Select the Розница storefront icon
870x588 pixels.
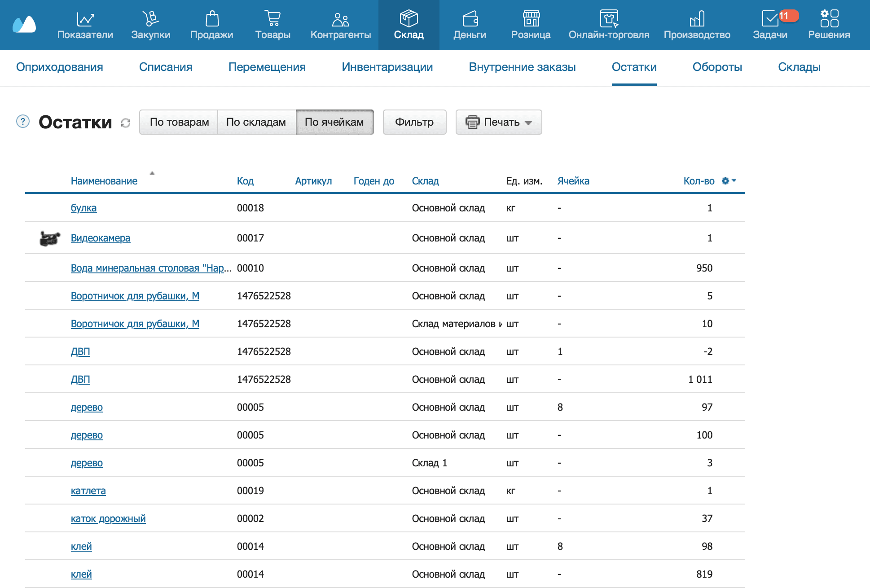point(531,19)
